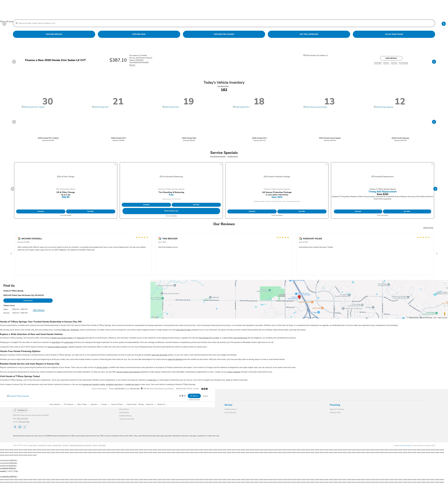This screenshot has width=448, height=484.
Task: Open the Facebook icon in the footer contact section
Action: click(15, 427)
